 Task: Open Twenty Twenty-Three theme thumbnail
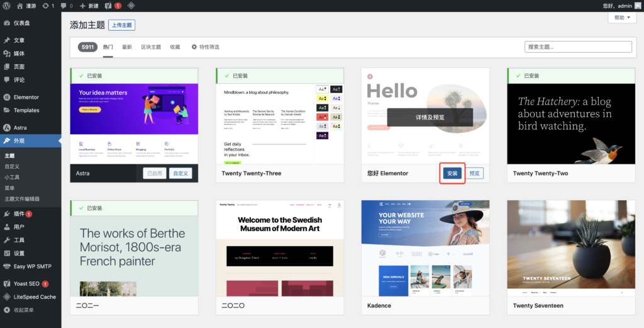pyautogui.click(x=280, y=124)
